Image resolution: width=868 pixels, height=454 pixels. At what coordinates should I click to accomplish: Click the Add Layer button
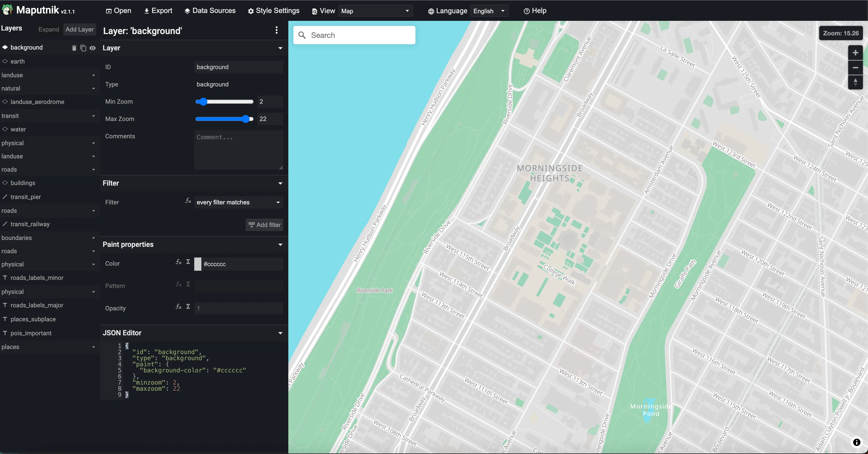[80, 29]
